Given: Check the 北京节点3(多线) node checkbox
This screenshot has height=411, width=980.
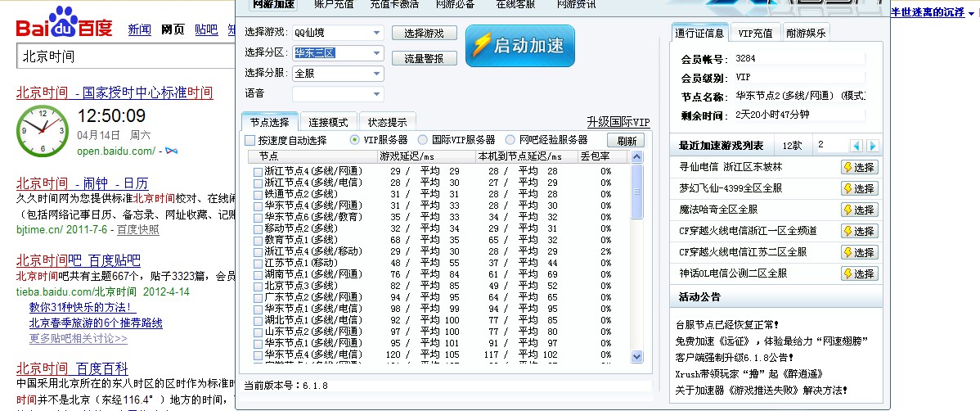Looking at the screenshot, I should point(258,286).
